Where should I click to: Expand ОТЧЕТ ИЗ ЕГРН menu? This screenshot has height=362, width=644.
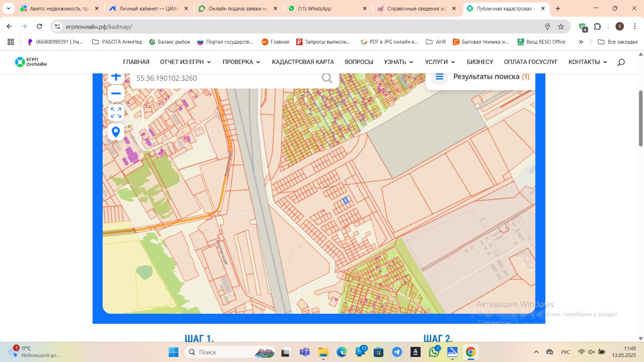(186, 62)
